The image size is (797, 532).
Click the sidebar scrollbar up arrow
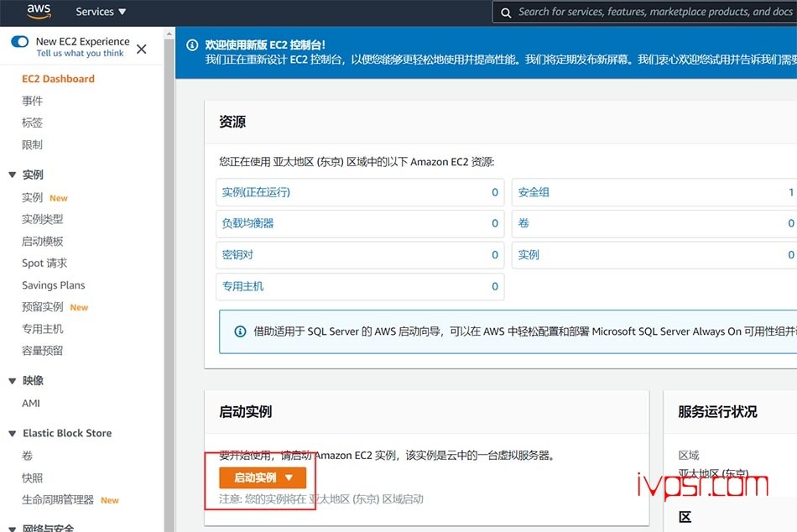(169, 34)
